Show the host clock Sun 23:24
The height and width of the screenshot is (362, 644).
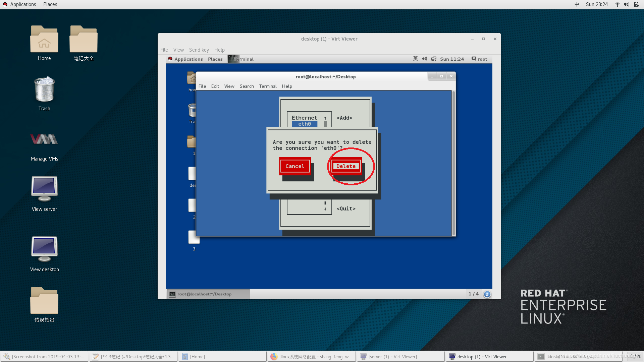coord(597,4)
